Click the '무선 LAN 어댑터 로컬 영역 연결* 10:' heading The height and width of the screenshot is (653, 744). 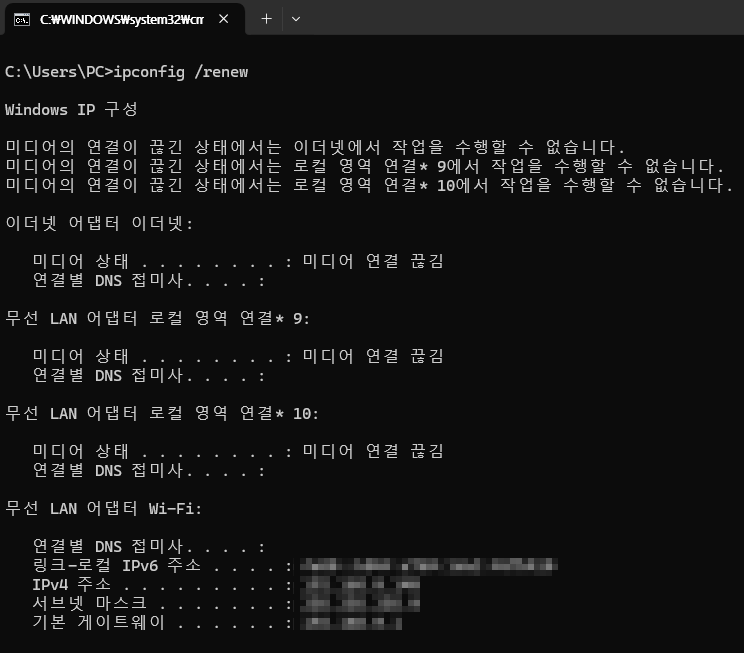coord(162,413)
